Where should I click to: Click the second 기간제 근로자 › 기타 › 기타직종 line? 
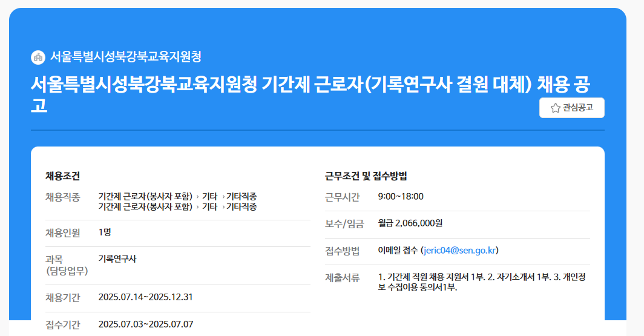point(177,206)
